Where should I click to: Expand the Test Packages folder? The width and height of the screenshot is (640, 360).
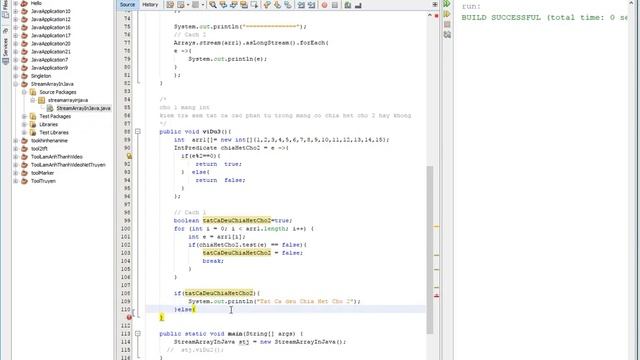coord(24,116)
